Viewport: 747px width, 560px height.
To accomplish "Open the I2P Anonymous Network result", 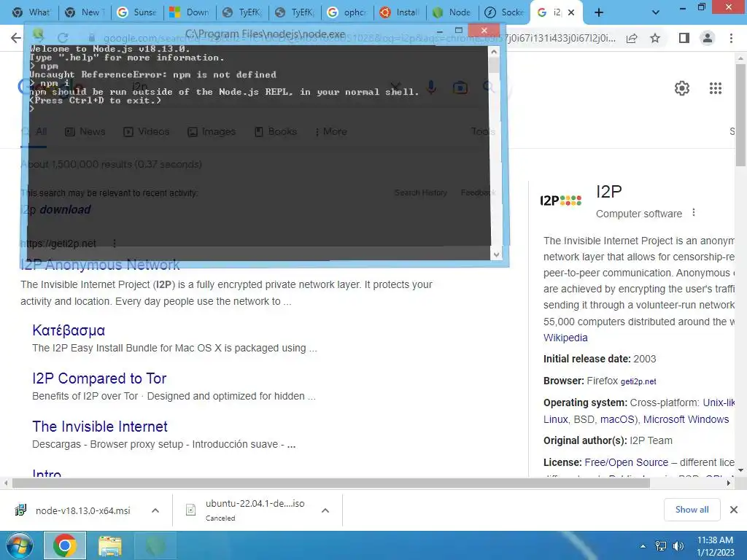I will pos(100,264).
